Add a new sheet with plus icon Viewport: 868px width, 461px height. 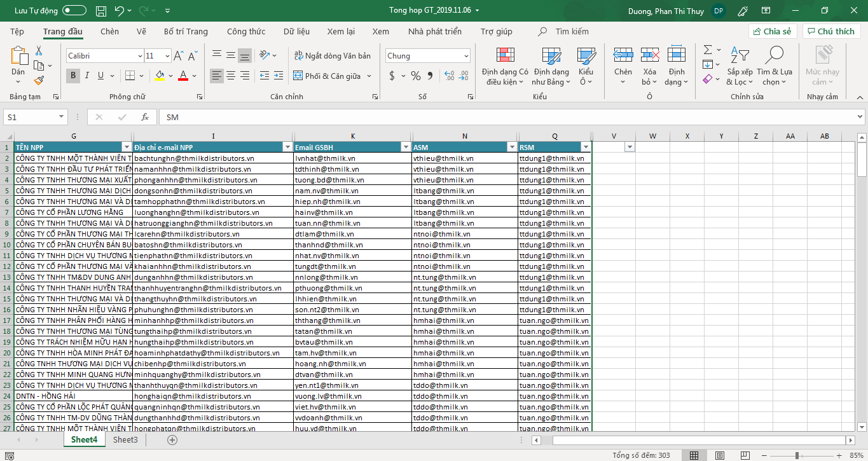[172, 440]
